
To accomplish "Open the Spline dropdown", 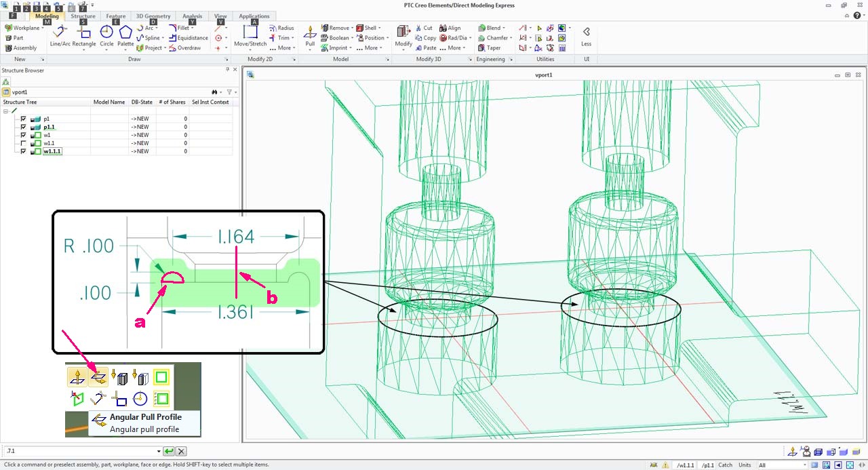I will click(x=163, y=38).
